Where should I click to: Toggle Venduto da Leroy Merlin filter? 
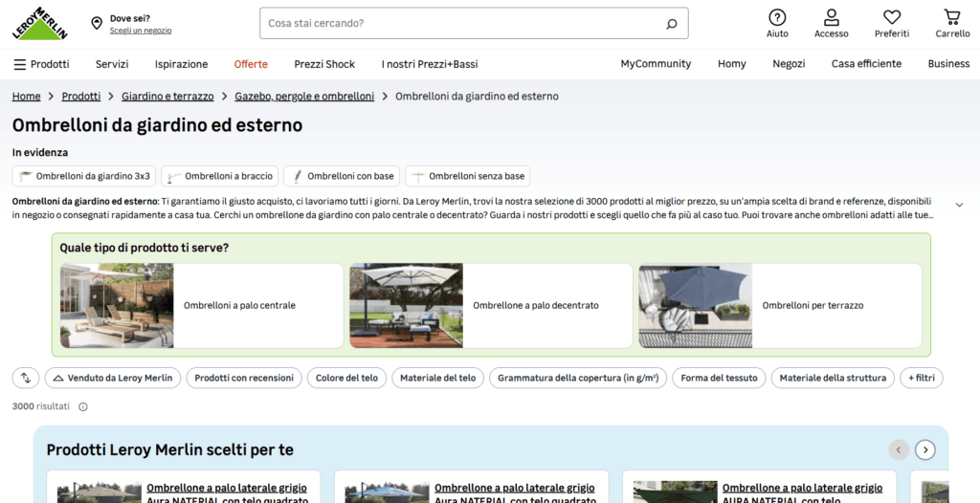click(113, 378)
